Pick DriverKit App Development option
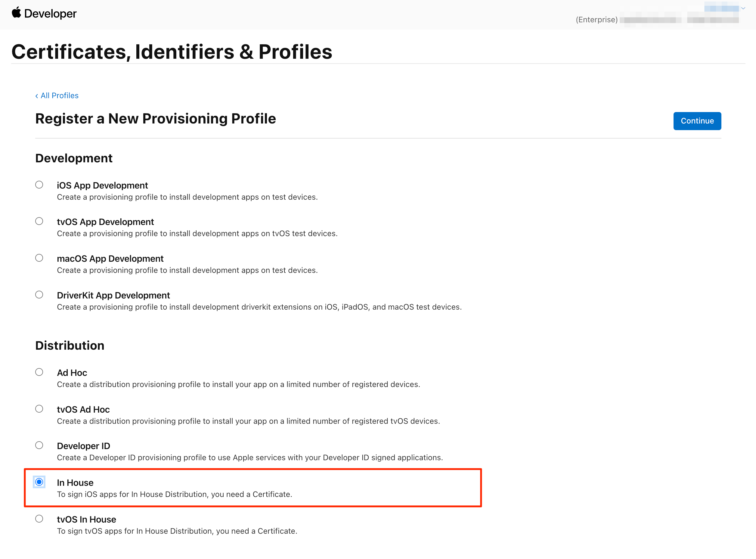 (39, 295)
